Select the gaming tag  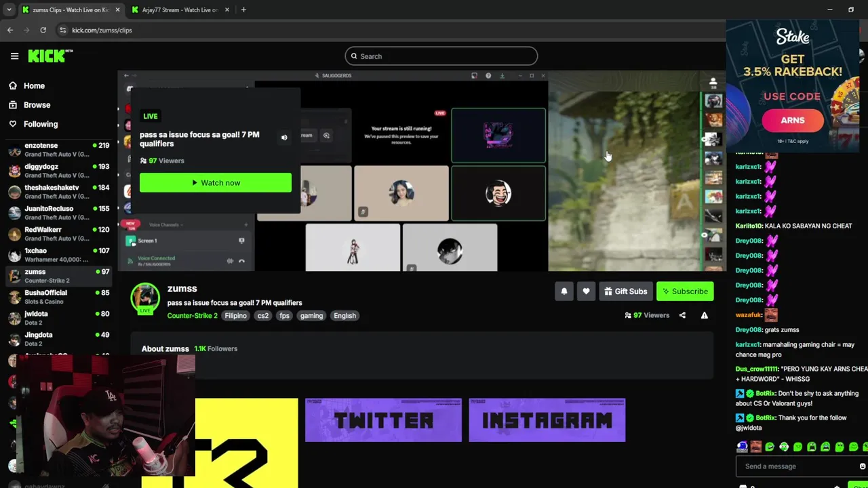(x=311, y=316)
